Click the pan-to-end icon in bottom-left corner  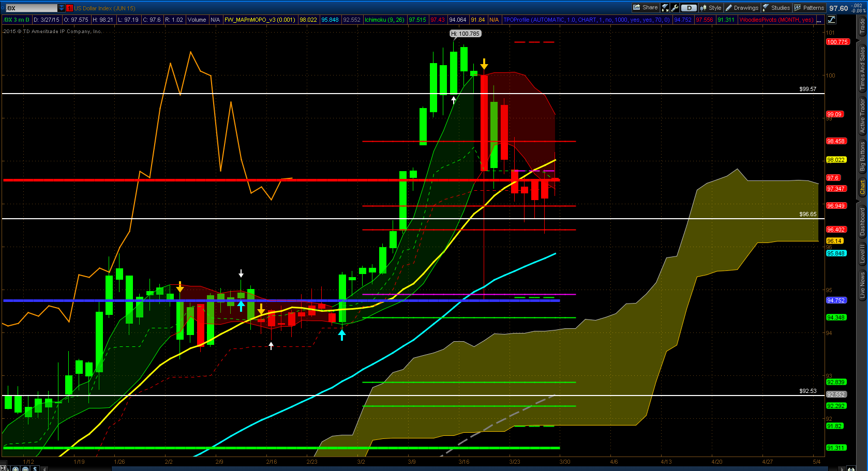(3, 468)
